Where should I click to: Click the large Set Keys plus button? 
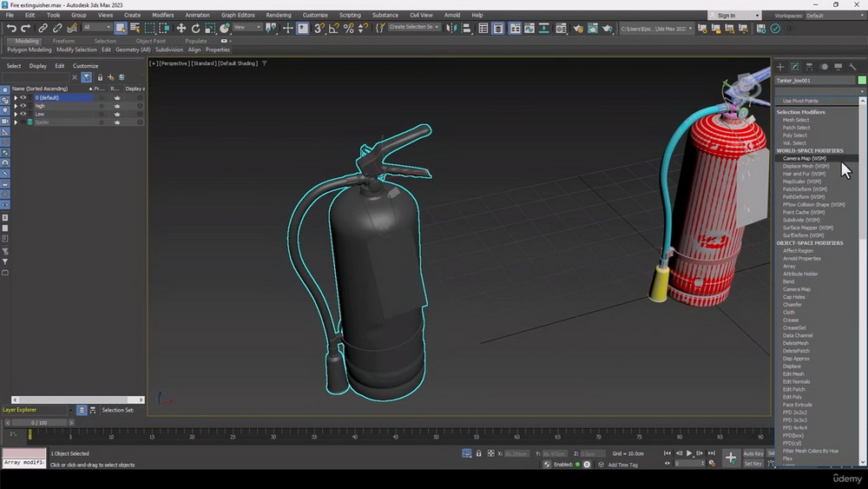[x=731, y=458]
